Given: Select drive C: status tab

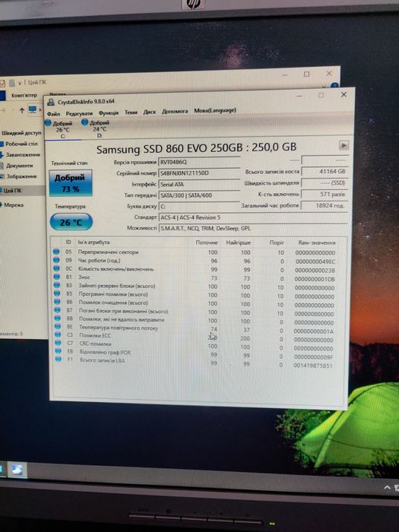Looking at the screenshot, I should click(59, 130).
